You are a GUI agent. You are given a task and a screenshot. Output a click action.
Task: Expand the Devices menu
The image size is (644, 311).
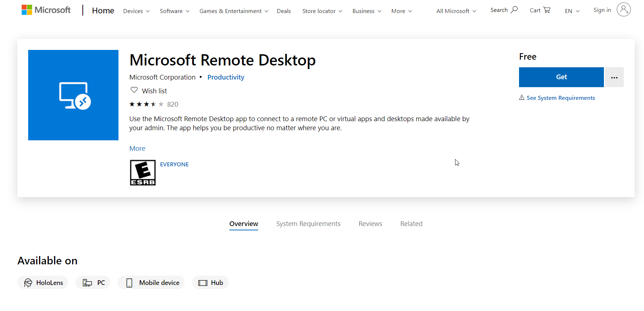point(137,11)
